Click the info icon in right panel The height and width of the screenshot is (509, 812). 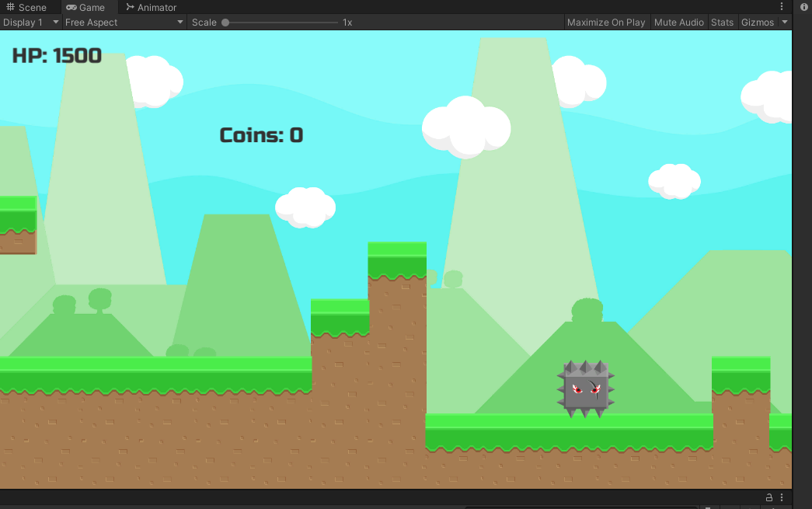(x=804, y=7)
